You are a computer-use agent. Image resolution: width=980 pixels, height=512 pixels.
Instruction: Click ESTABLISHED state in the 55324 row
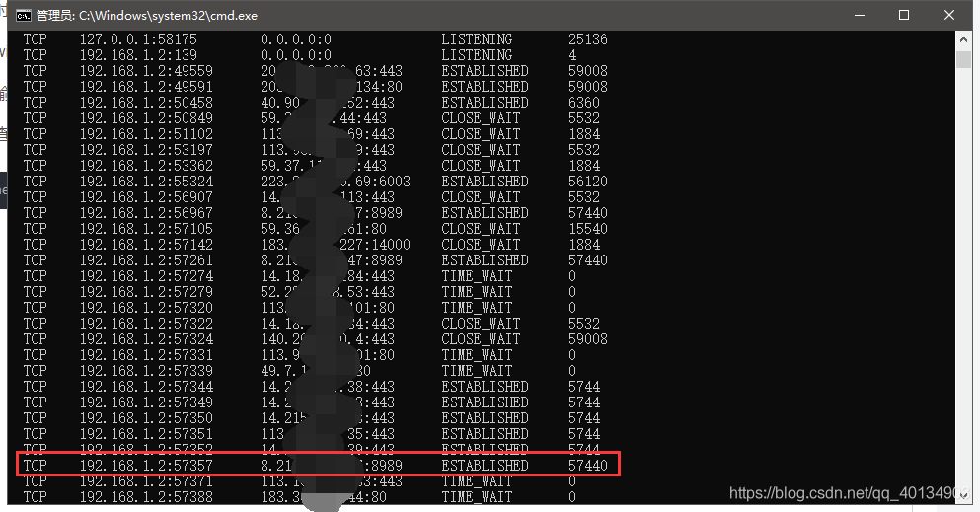[485, 182]
